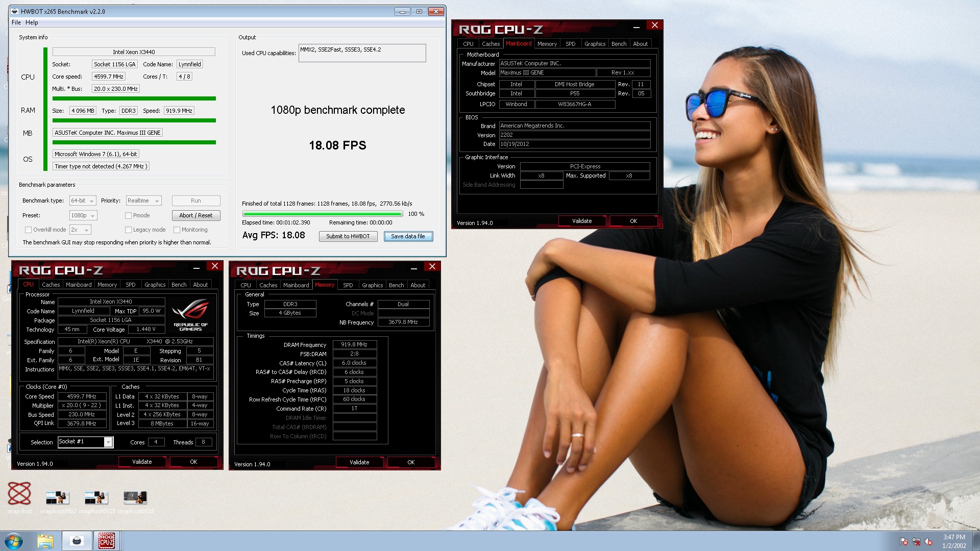Minimize the CPU-Z CPU tab window

coord(197,267)
